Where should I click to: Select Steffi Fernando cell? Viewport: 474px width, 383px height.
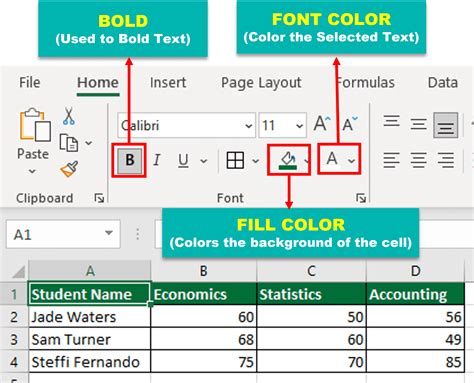pyautogui.click(x=89, y=362)
